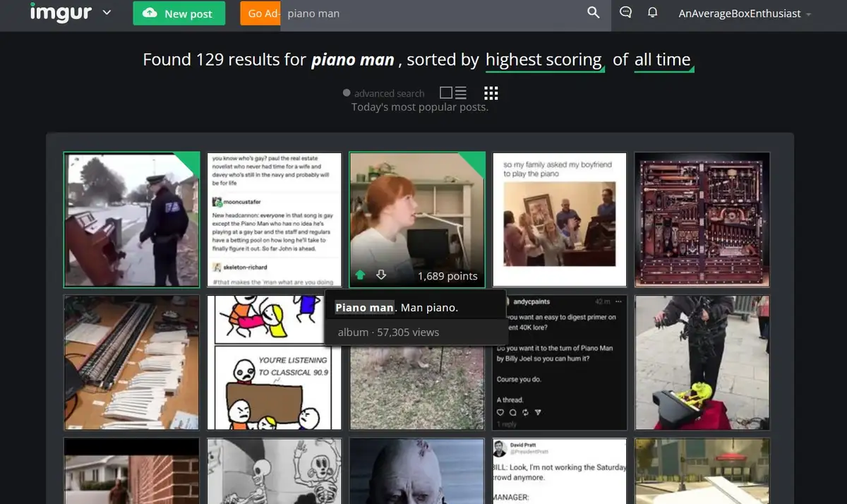Expand the chevron next to imgur logo
The image size is (847, 504).
[x=107, y=13]
